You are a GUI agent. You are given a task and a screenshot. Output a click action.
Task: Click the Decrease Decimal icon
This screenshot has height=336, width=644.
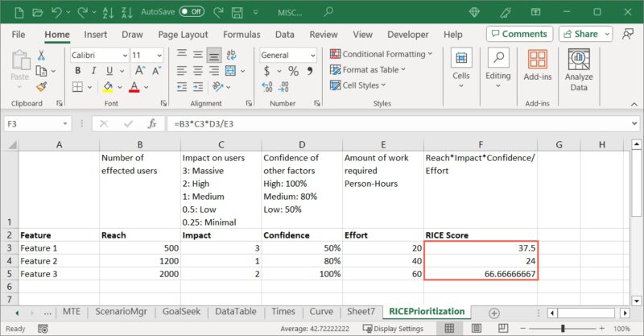coord(283,87)
